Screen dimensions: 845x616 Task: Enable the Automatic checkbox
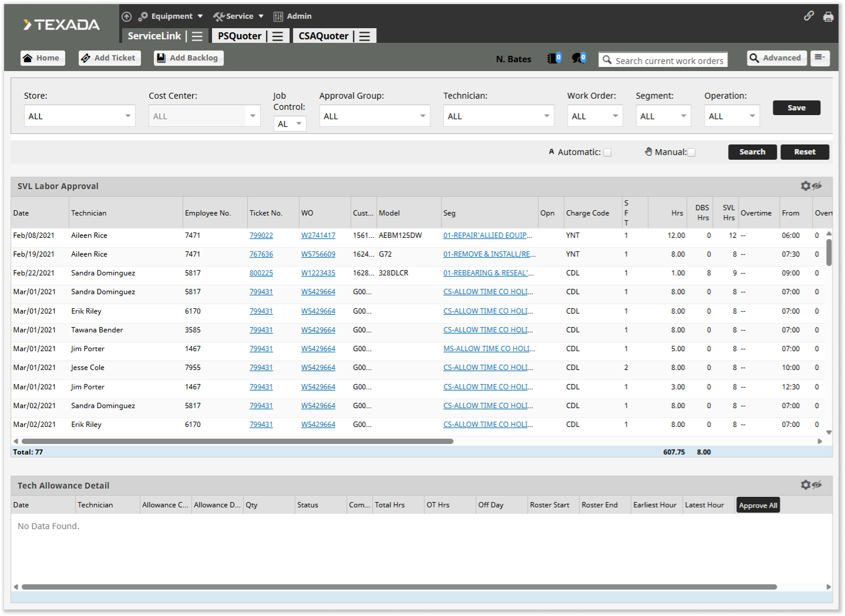click(x=607, y=152)
